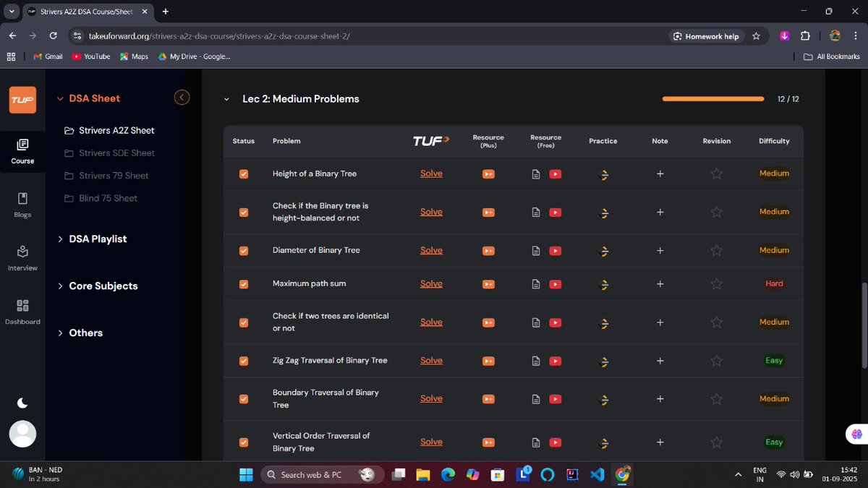The image size is (868, 488).
Task: Switch to the Strivers A2Z DSA Course browser tab
Action: point(87,12)
